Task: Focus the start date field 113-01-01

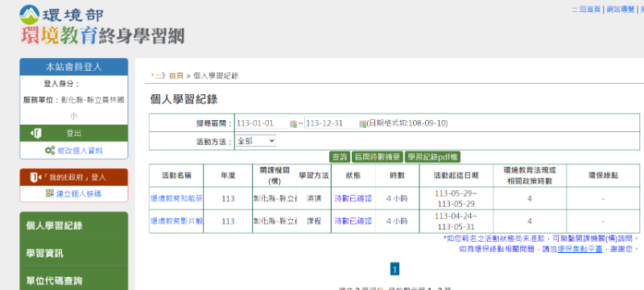Action: point(262,123)
